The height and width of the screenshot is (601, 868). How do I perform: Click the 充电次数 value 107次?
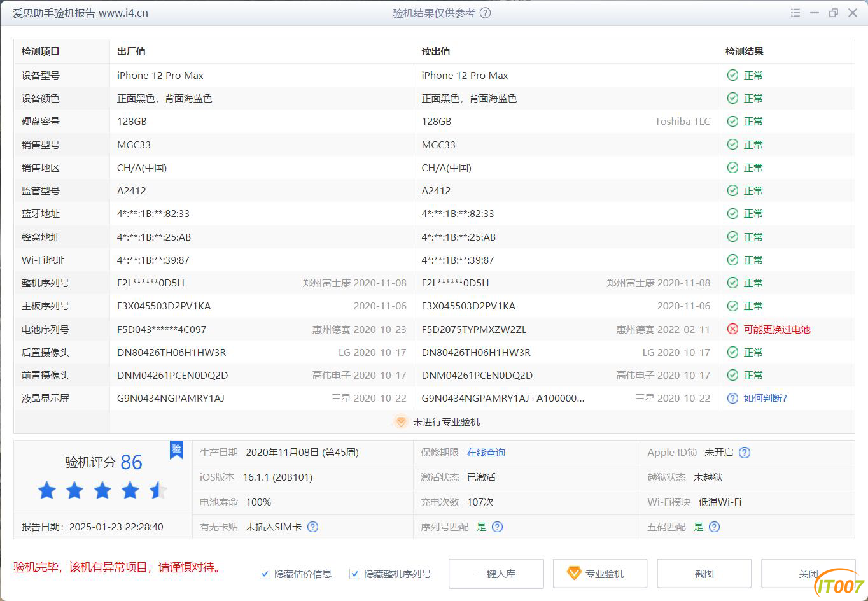[480, 502]
